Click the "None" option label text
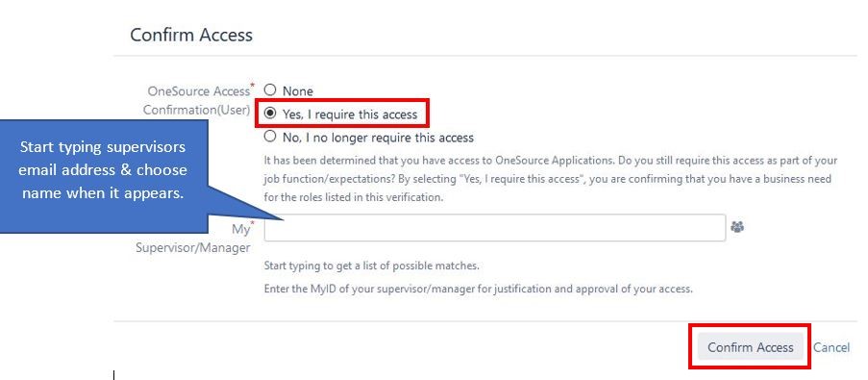868x380 pixels. coord(298,90)
